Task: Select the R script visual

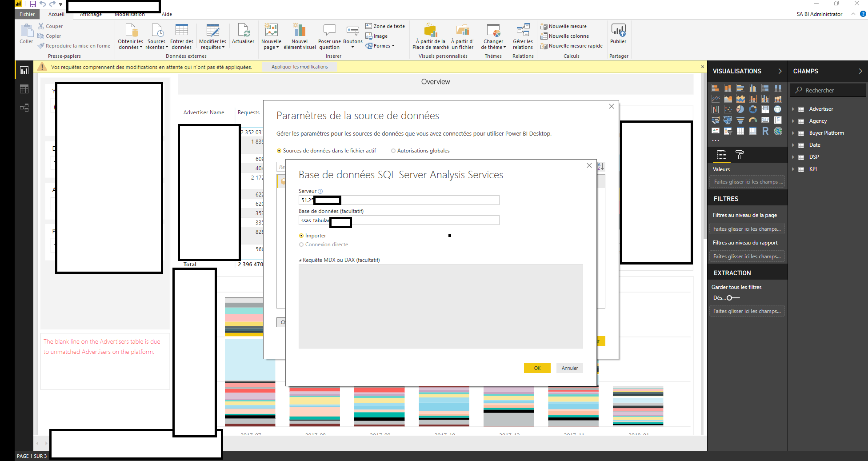Action: click(x=765, y=131)
